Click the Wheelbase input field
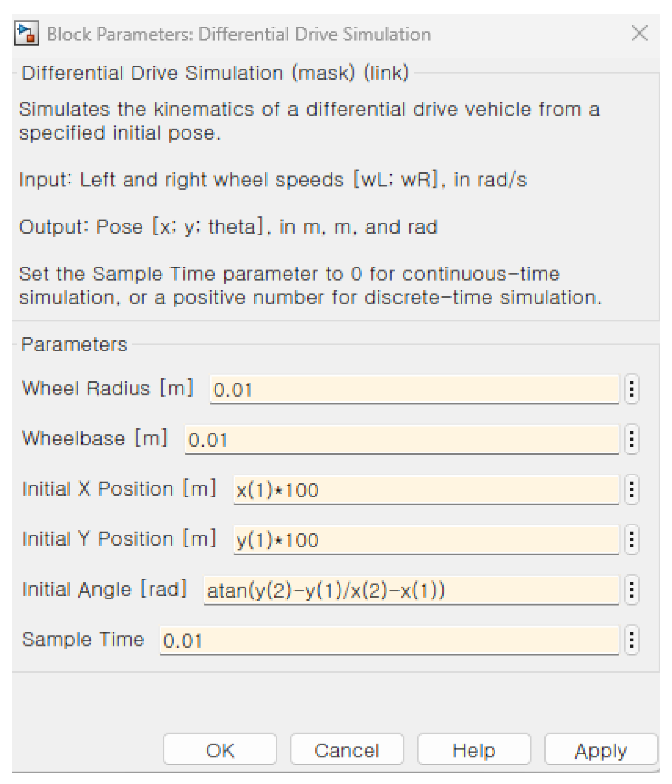Image resolution: width=672 pixels, height=784 pixels. (x=401, y=439)
